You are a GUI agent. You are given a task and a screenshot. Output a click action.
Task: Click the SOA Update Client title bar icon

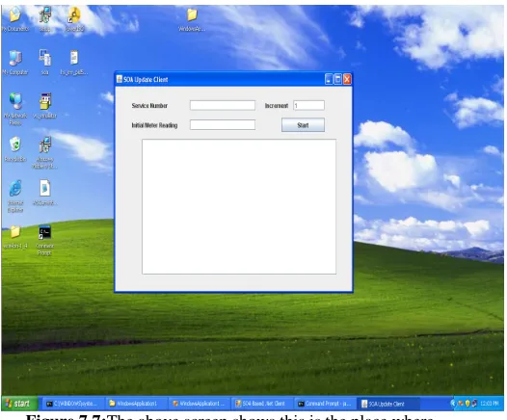point(120,79)
